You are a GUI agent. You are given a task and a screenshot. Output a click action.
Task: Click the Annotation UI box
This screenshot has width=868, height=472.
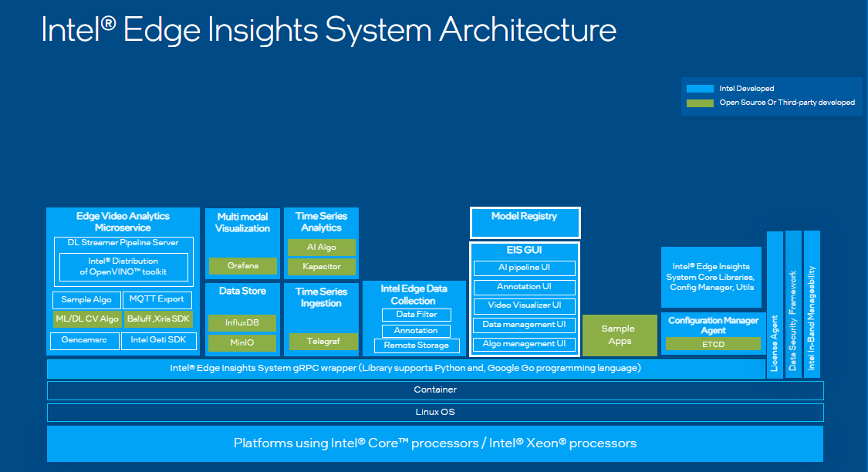point(524,287)
